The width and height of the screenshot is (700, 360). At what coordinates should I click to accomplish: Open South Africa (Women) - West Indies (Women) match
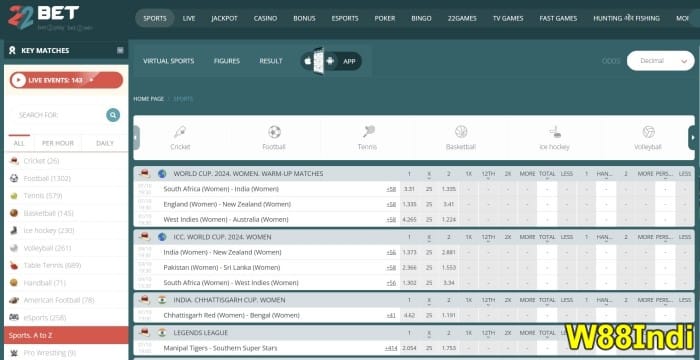(231, 283)
